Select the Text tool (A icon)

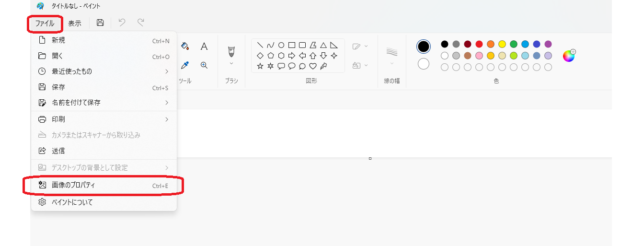click(x=204, y=47)
